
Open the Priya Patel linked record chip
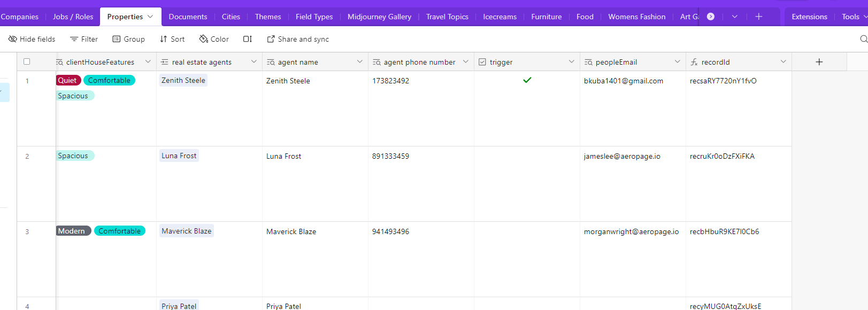click(179, 306)
